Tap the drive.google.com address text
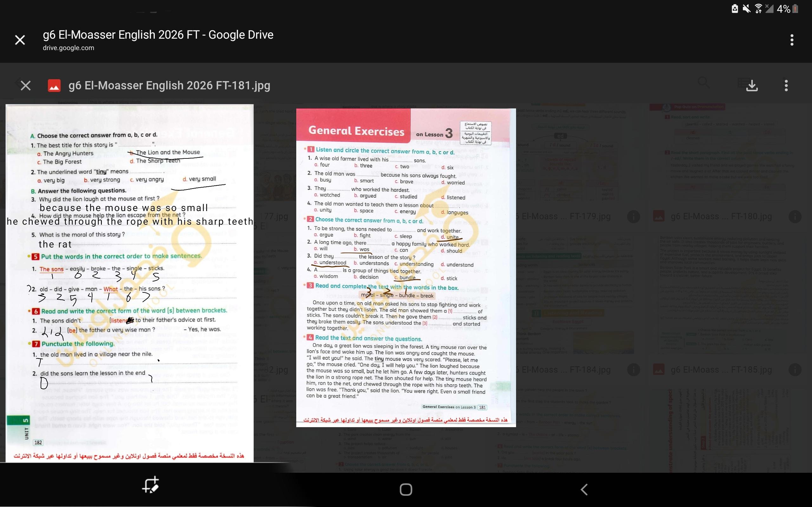 click(x=69, y=48)
